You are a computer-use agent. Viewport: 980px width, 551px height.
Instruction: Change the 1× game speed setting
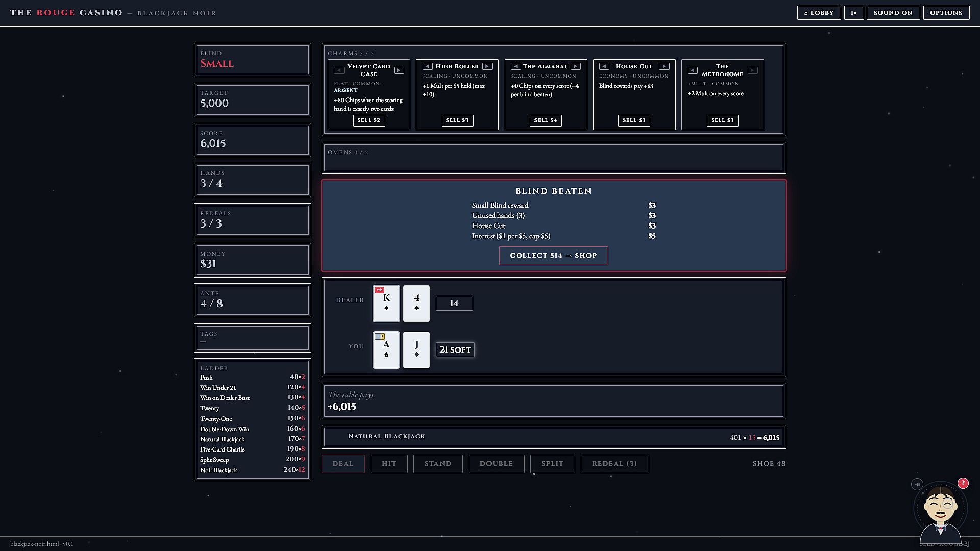[x=854, y=13]
